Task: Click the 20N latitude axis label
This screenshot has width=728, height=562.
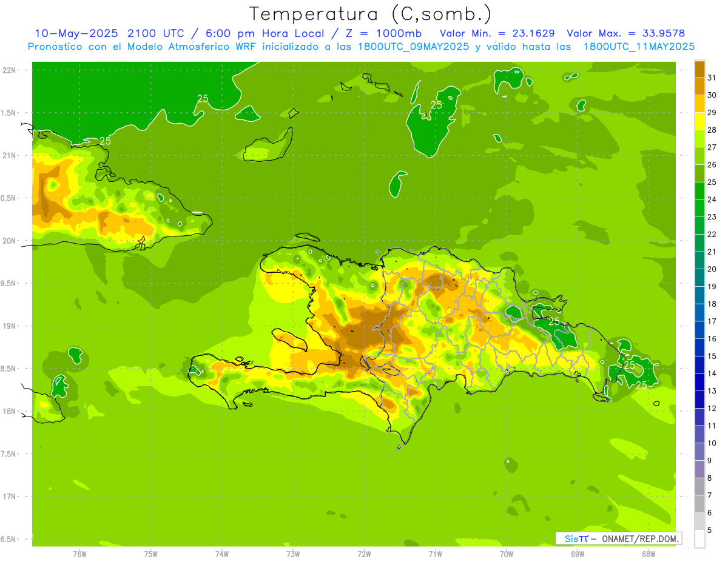Action: click(x=10, y=241)
